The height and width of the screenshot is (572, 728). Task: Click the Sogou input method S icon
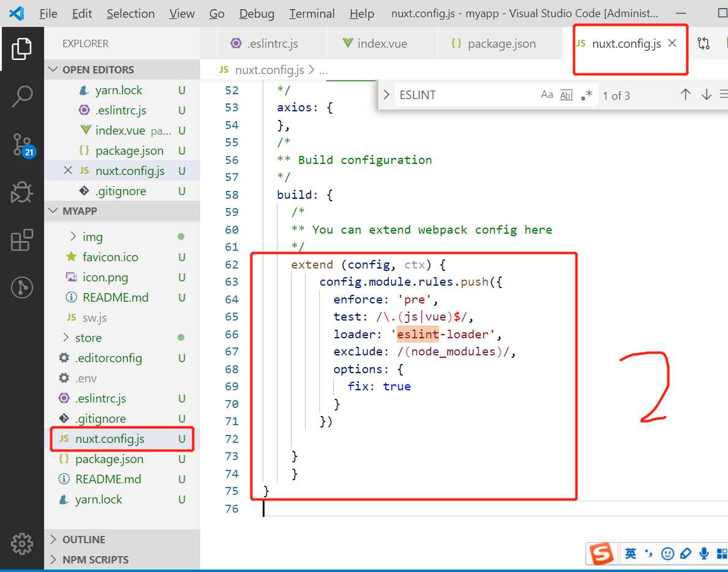point(601,553)
